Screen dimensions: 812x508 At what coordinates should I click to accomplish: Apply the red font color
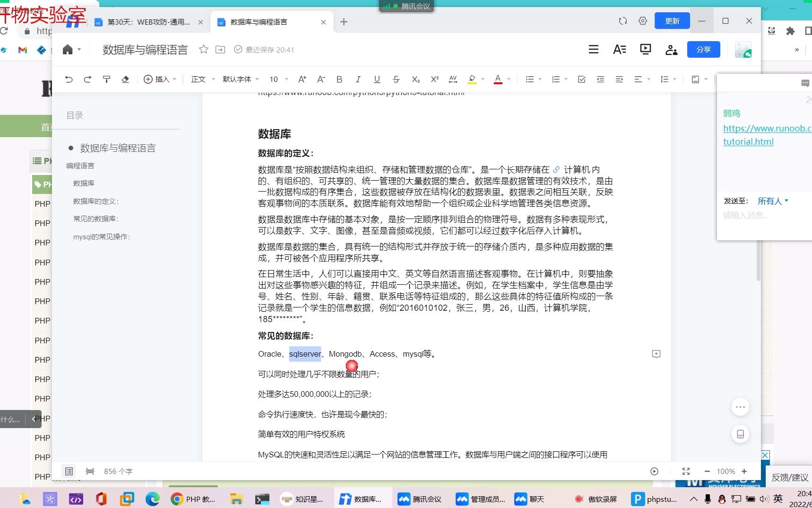pyautogui.click(x=498, y=79)
